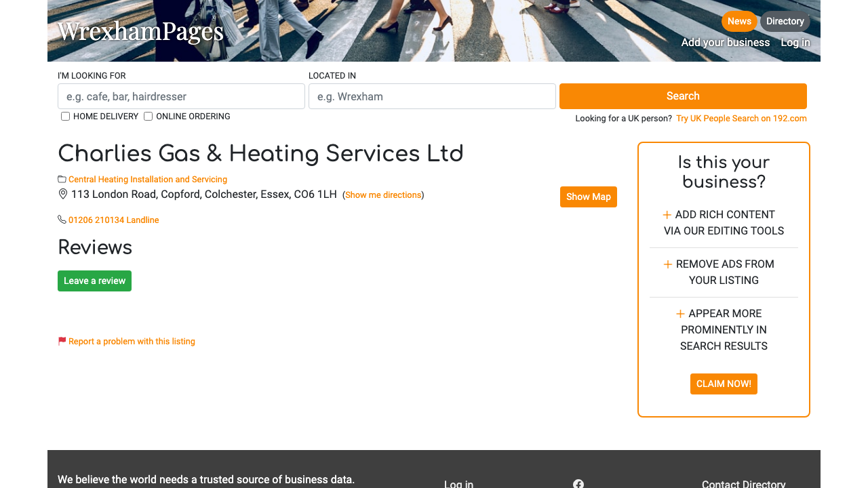Enable the ONLINE ORDERING checkbox
Image resolution: width=868 pixels, height=488 pixels.
[148, 116]
